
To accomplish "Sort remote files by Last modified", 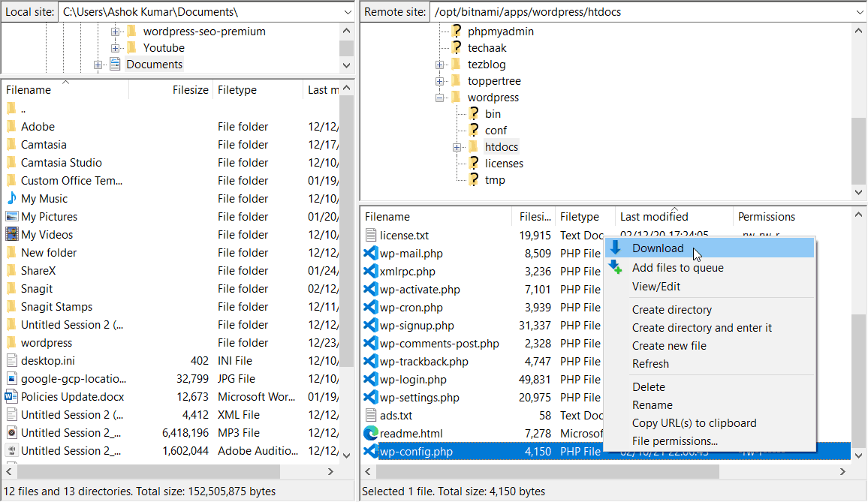I will 674,216.
